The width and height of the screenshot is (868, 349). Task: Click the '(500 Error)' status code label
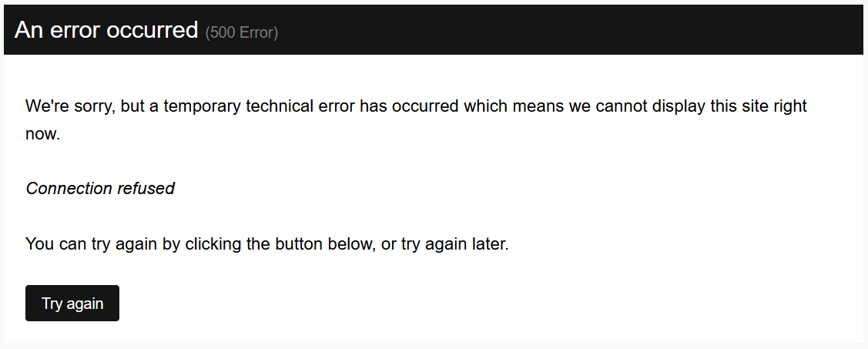pyautogui.click(x=242, y=32)
